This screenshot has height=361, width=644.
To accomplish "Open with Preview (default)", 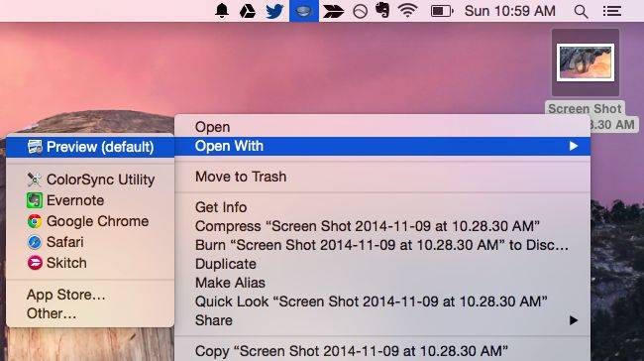I will point(90,147).
